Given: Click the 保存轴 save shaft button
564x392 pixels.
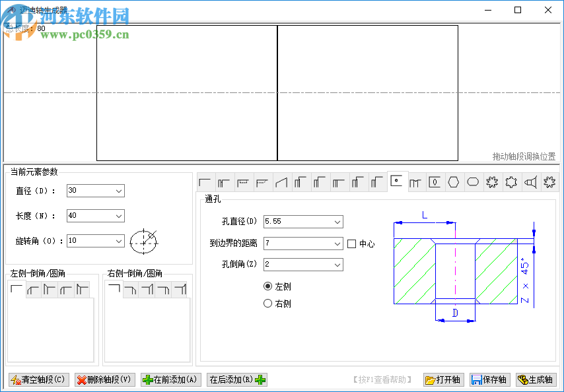Looking at the screenshot, I should click(489, 379).
